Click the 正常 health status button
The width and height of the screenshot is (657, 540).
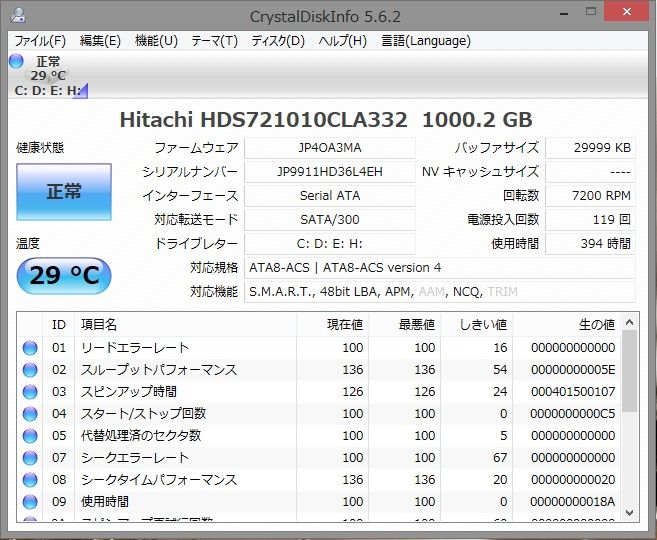[64, 192]
